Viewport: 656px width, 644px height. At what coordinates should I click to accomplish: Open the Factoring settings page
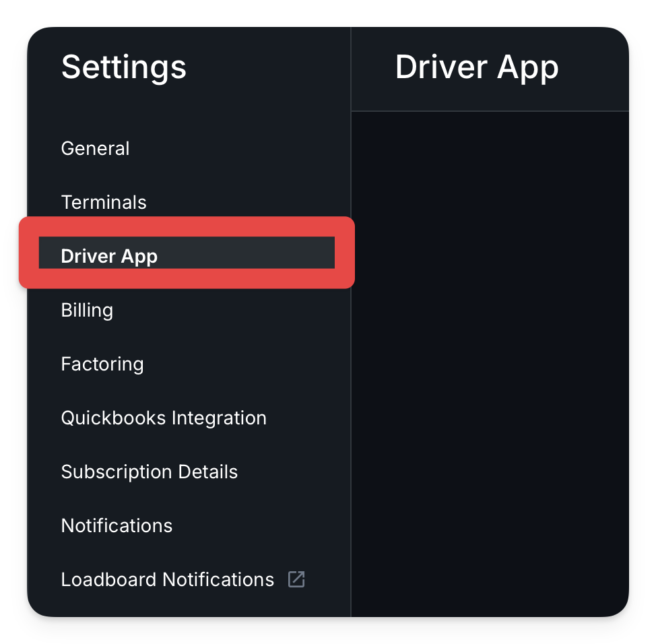102,364
